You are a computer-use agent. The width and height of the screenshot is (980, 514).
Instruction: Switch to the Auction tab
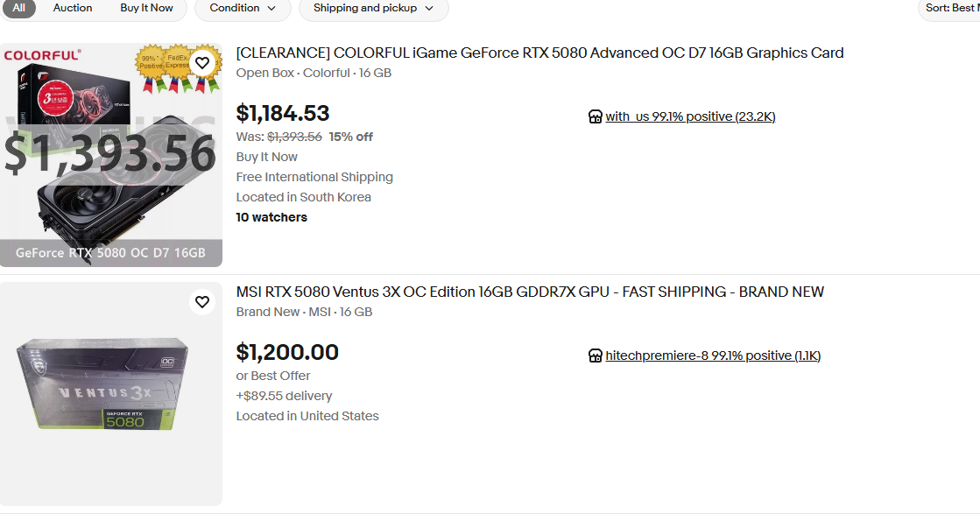tap(73, 8)
